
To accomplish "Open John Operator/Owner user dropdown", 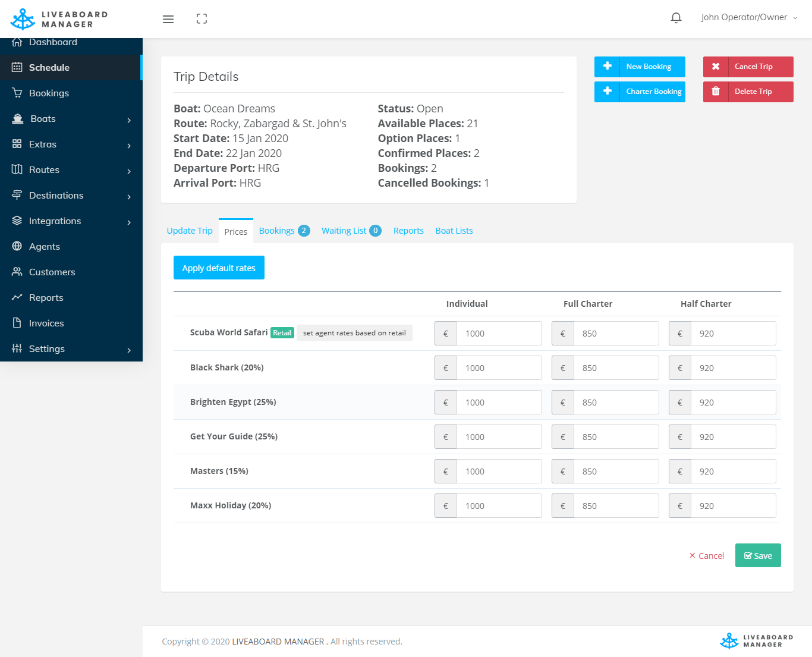I will pyautogui.click(x=748, y=18).
